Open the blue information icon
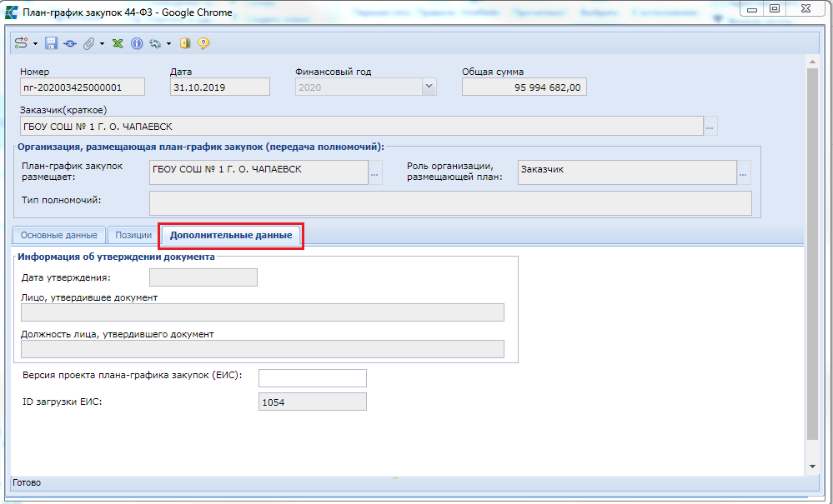 coord(137,43)
